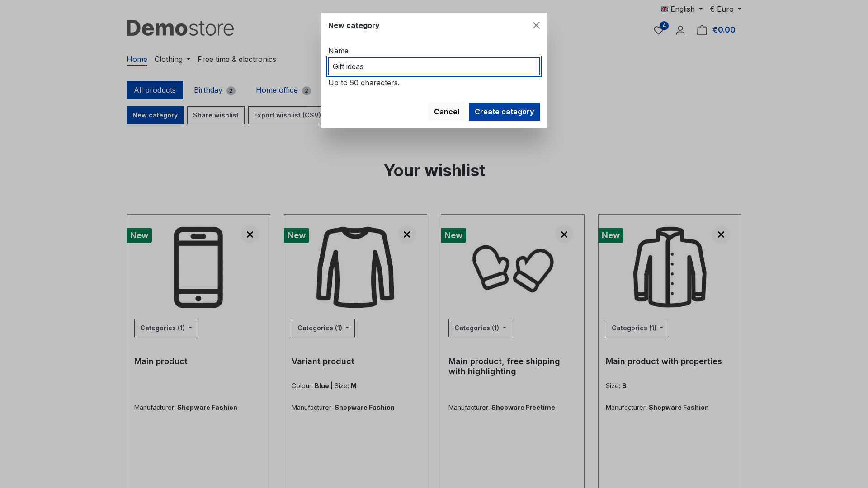Focus the category Name input field
This screenshot has height=488, width=868.
(x=434, y=66)
